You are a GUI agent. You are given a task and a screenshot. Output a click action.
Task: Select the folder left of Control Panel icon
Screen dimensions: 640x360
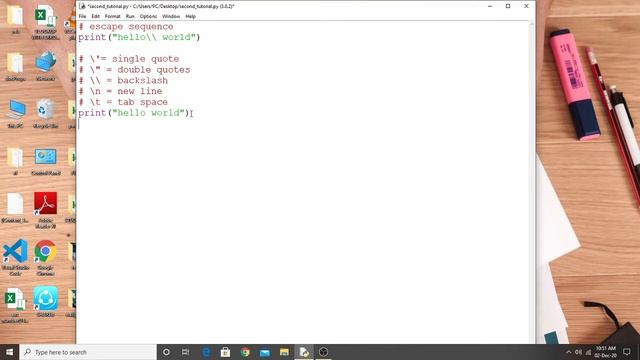click(x=16, y=162)
